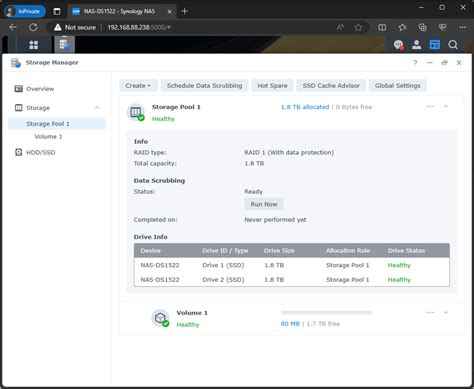The width and height of the screenshot is (474, 389).
Task: Open browser favorites list icon
Action: pos(402,27)
